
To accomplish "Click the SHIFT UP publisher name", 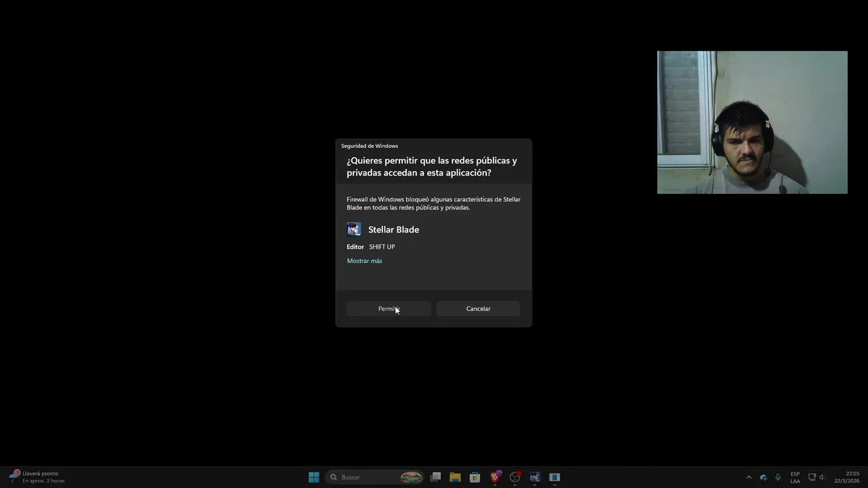I will coord(382,247).
